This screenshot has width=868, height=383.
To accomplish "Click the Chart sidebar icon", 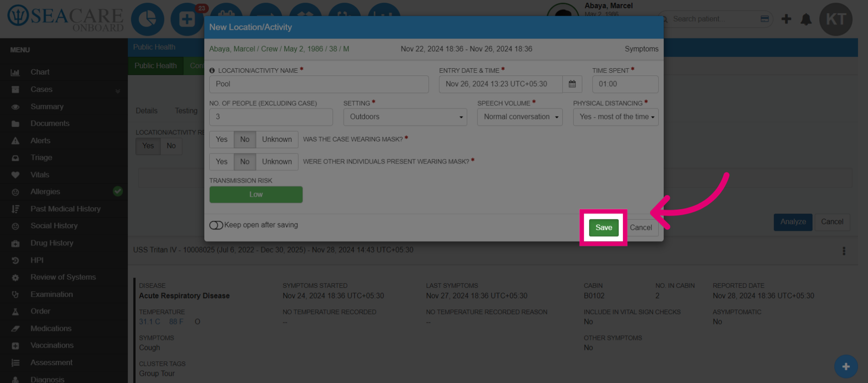I will [15, 72].
